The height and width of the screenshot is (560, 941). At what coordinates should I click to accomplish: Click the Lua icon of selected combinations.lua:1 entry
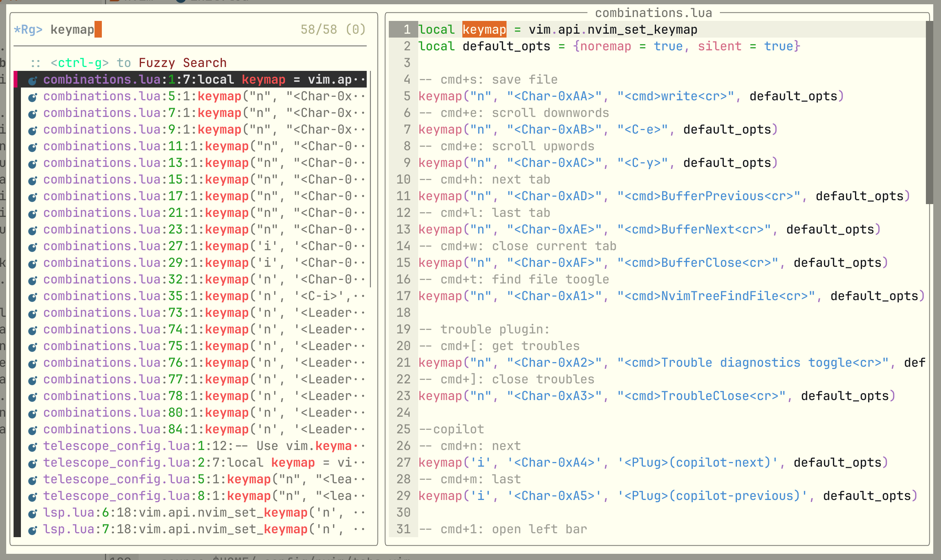[x=33, y=80]
